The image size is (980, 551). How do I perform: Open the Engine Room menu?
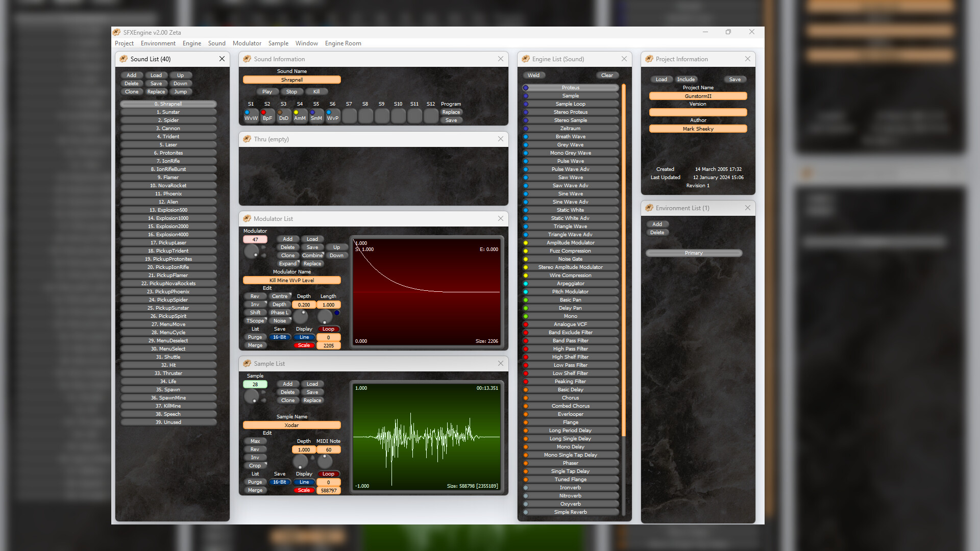[343, 43]
